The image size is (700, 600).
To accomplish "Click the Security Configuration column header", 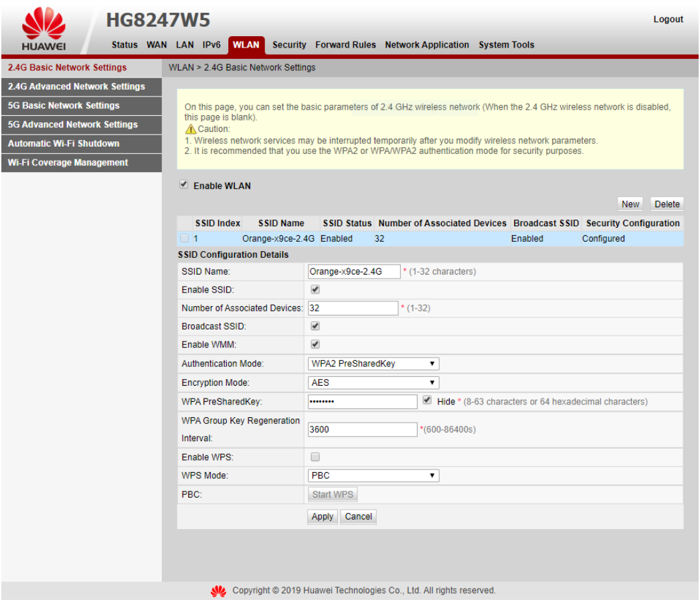I will 632,223.
